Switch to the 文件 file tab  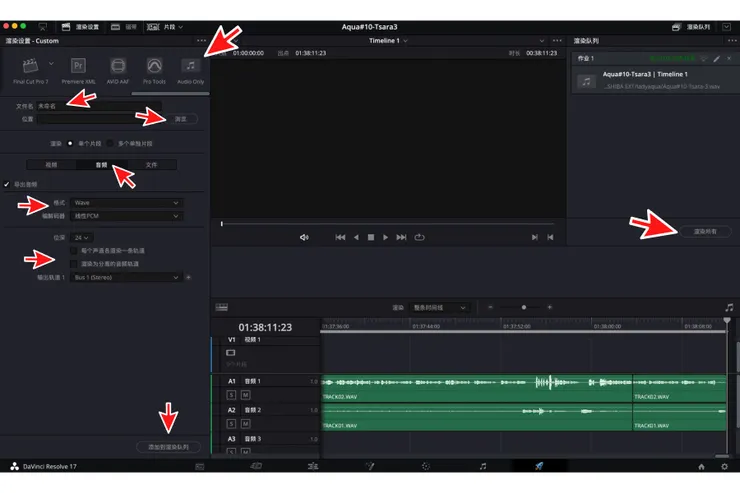pyautogui.click(x=151, y=165)
